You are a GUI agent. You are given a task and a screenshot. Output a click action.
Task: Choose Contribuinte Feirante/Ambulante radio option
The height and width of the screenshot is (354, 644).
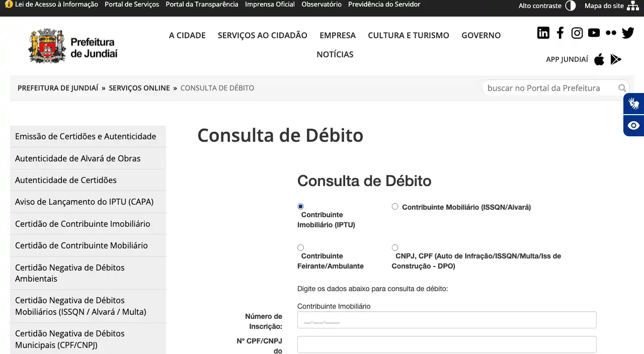[301, 247]
